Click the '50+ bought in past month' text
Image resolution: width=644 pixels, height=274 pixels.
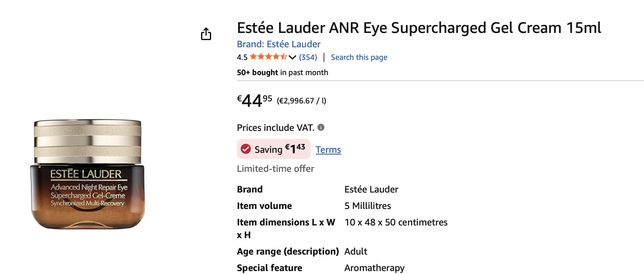pos(283,73)
